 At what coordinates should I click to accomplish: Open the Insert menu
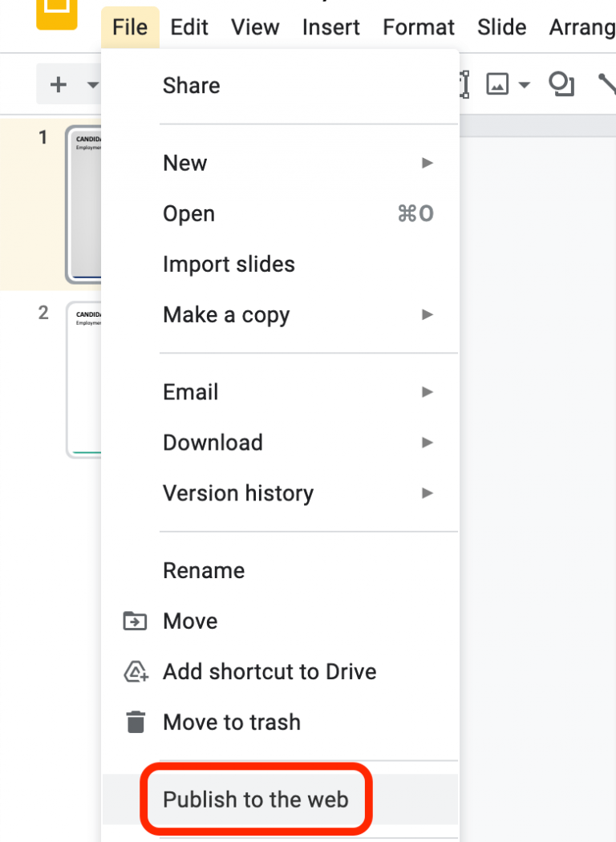pyautogui.click(x=331, y=26)
